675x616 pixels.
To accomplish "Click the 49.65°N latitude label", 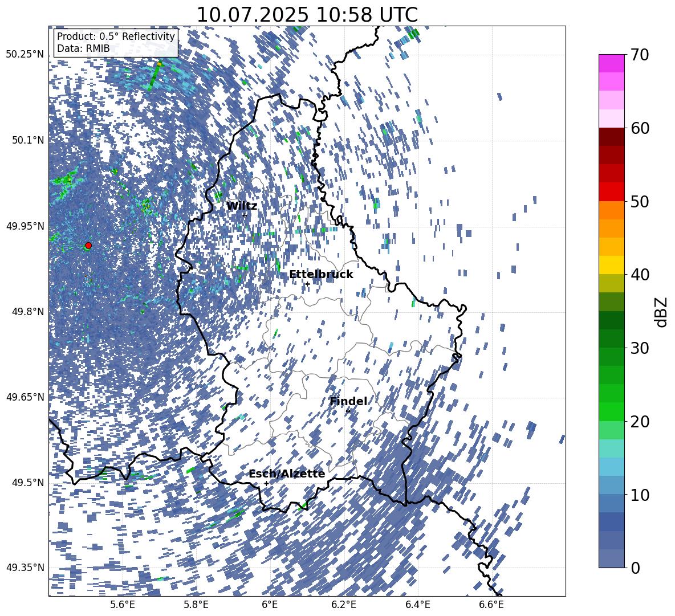I will (25, 397).
